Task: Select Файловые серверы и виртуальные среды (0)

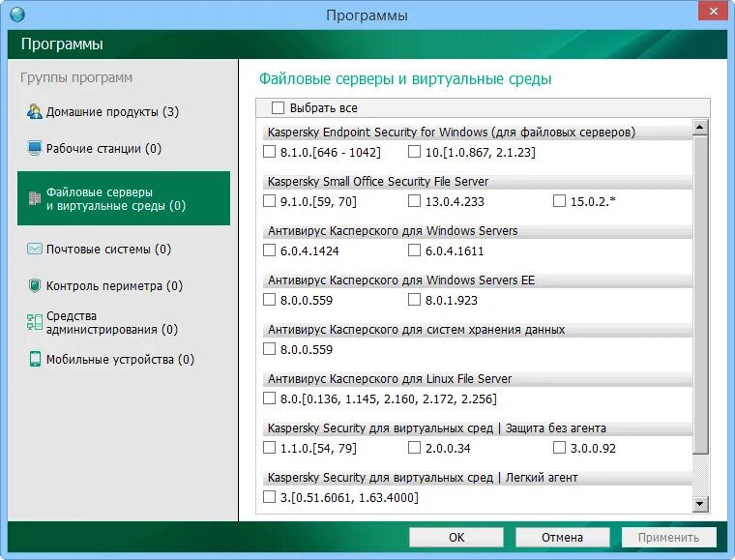Action: point(124,198)
